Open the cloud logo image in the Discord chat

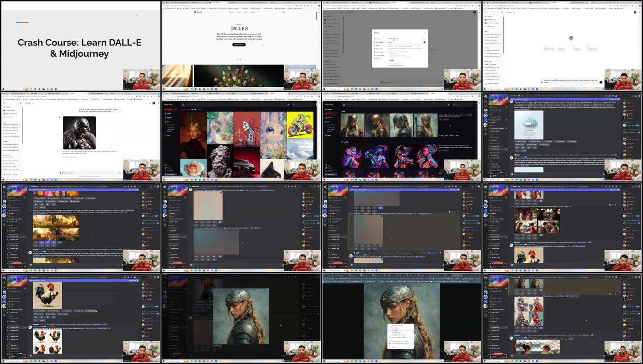click(x=529, y=125)
